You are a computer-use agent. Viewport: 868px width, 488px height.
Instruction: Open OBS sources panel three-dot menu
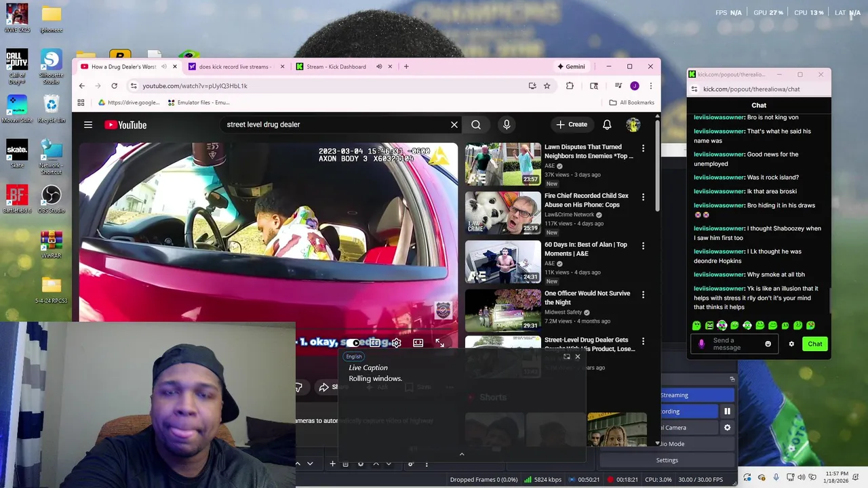coord(427,464)
